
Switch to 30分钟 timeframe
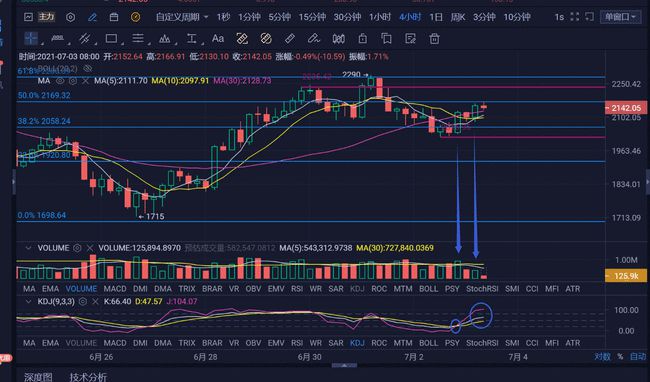click(347, 17)
